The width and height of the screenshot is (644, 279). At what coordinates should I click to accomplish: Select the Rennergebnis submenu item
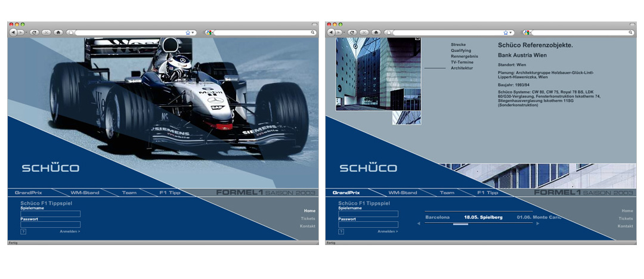(465, 56)
